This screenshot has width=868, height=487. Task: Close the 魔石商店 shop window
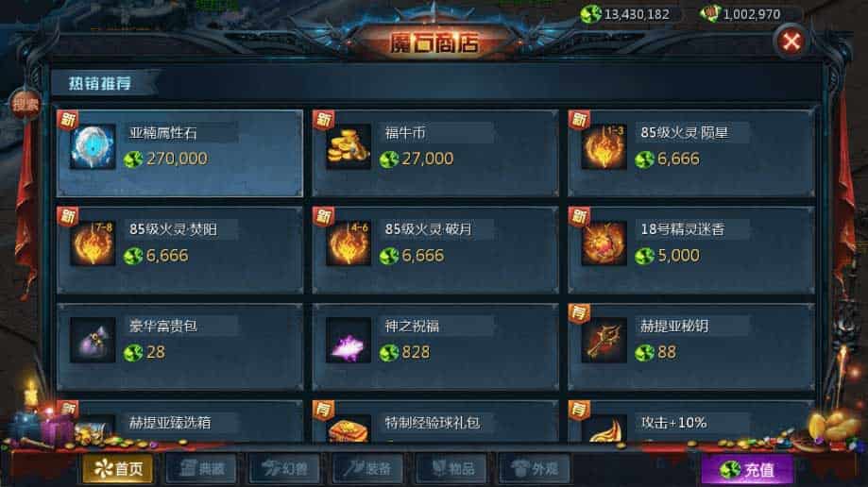tap(791, 42)
